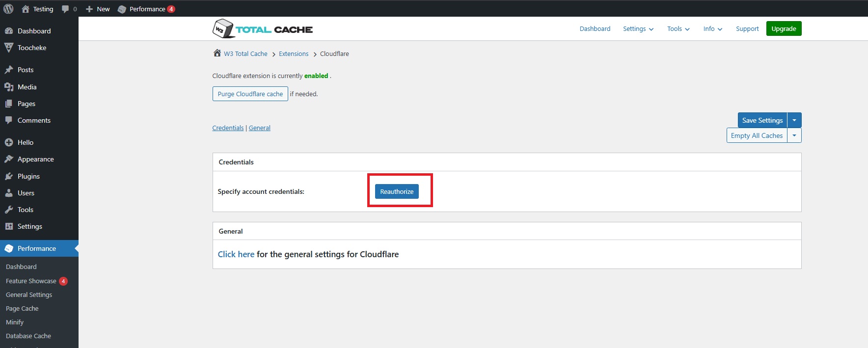This screenshot has width=868, height=348.
Task: Follow the Extensions breadcrumb link
Action: [294, 54]
